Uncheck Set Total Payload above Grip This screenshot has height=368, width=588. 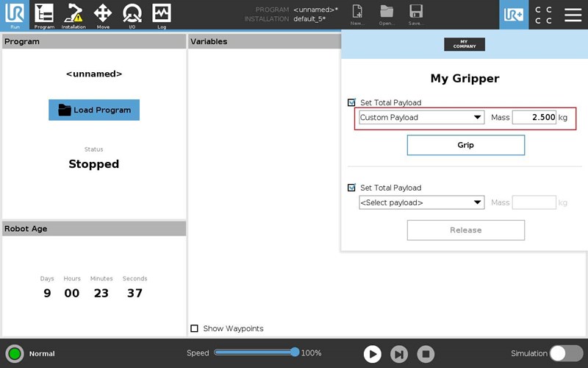coord(352,103)
